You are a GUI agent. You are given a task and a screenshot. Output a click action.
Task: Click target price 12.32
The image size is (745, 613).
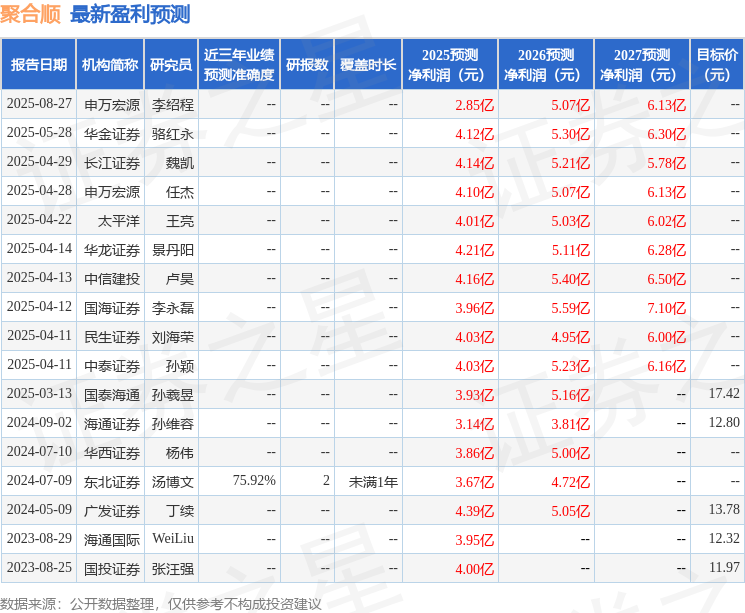click(724, 538)
